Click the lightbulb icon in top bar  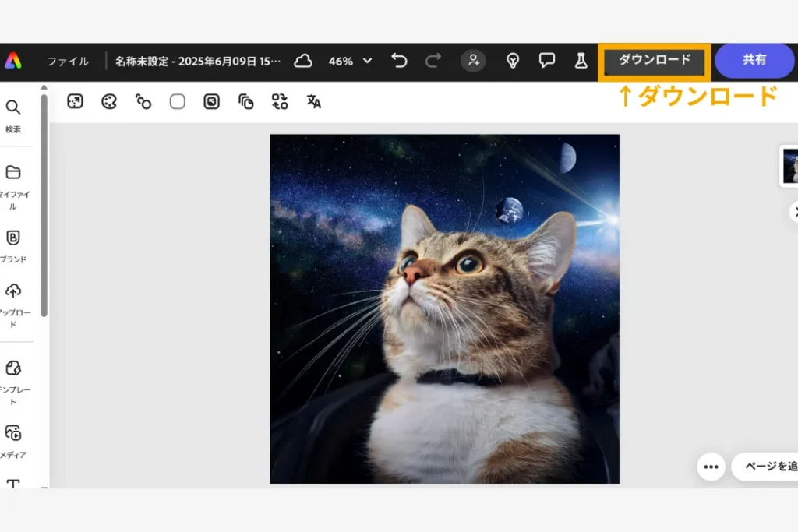pos(513,61)
